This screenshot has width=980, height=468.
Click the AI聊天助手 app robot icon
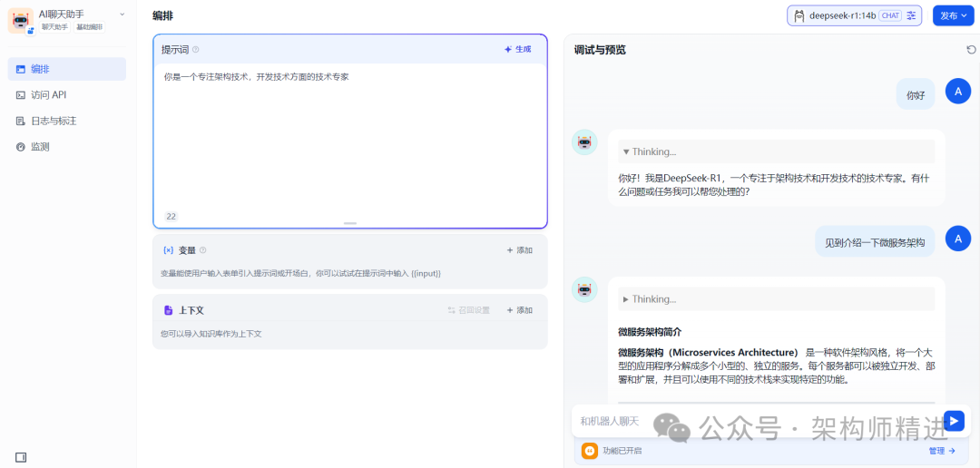click(20, 20)
